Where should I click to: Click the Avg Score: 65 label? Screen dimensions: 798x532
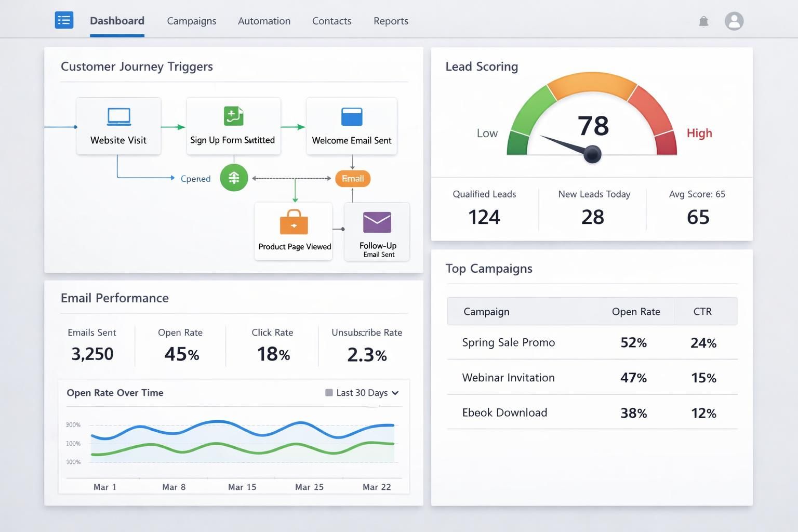coord(697,194)
